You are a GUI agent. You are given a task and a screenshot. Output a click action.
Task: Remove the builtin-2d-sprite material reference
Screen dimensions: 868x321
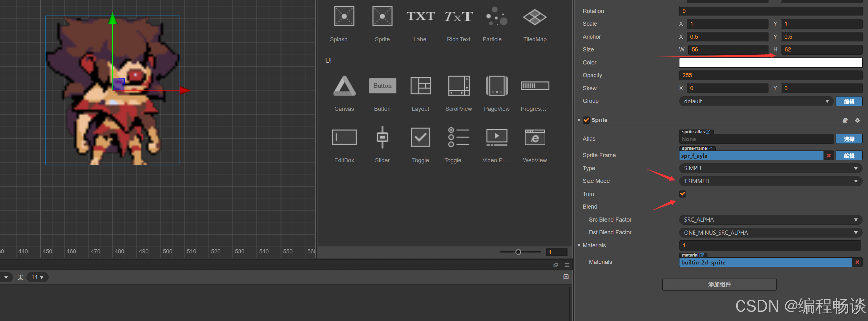coord(857,262)
